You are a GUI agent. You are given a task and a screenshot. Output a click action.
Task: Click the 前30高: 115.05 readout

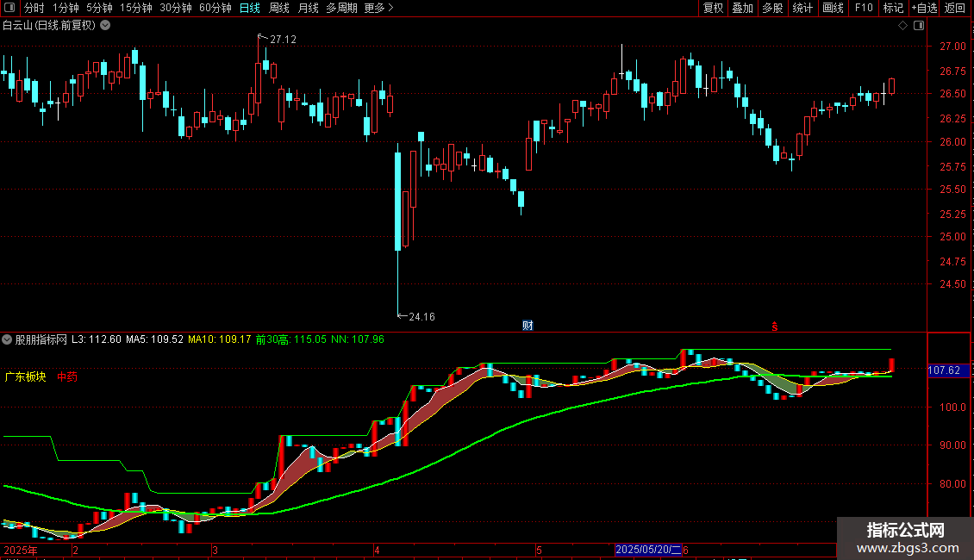pos(290,339)
